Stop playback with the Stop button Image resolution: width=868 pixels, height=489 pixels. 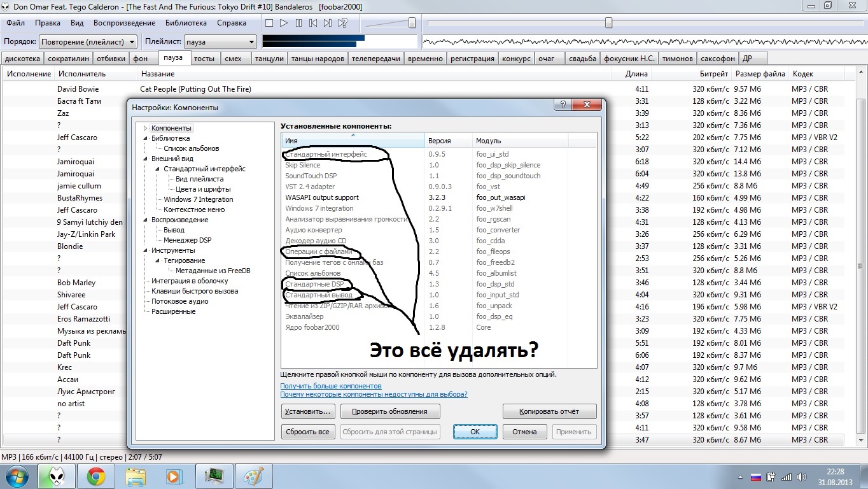click(269, 23)
